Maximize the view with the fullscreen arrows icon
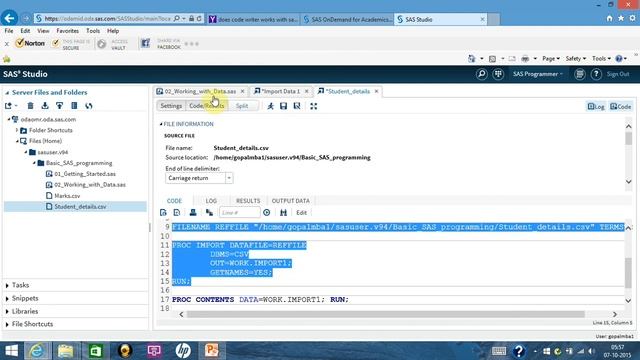This screenshot has width=640, height=360. click(x=313, y=106)
